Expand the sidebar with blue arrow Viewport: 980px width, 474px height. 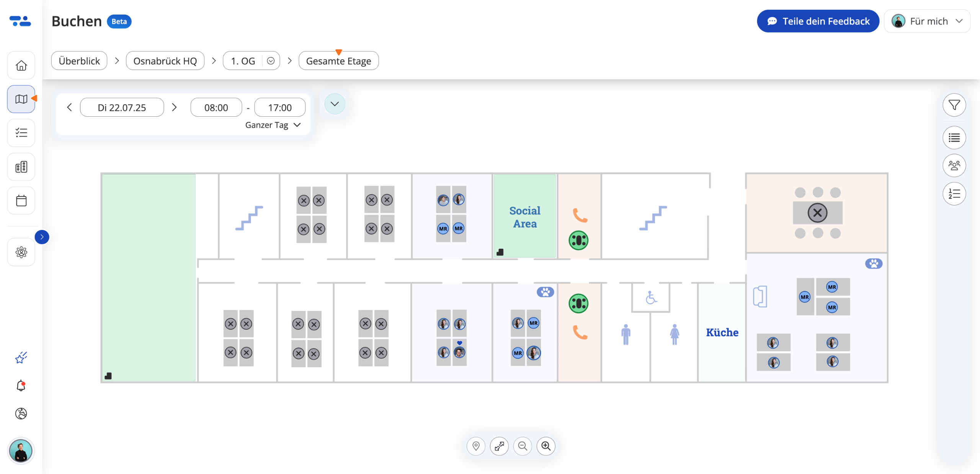pyautogui.click(x=42, y=237)
